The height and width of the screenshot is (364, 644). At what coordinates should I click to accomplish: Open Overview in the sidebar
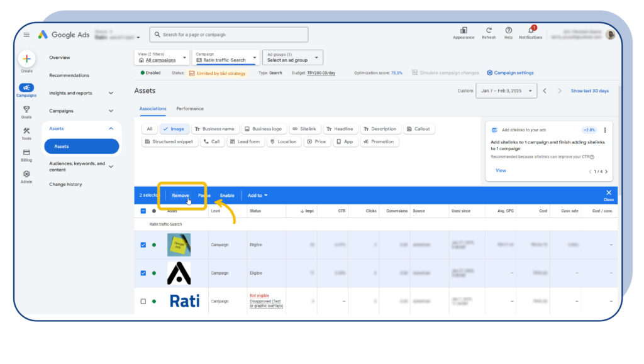60,57
